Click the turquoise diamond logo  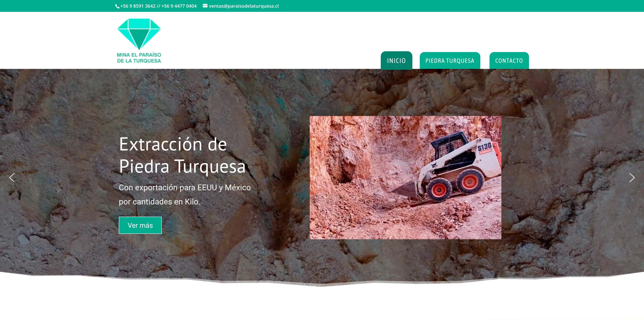point(139,34)
